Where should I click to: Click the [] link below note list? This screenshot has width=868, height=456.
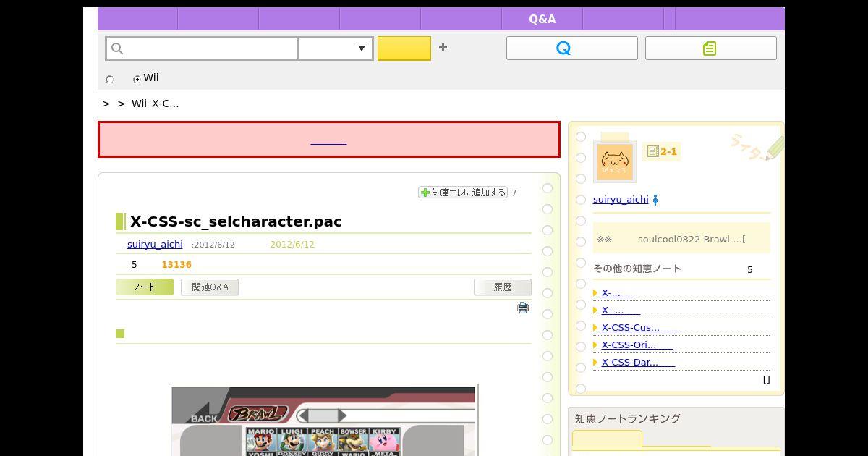(x=766, y=379)
